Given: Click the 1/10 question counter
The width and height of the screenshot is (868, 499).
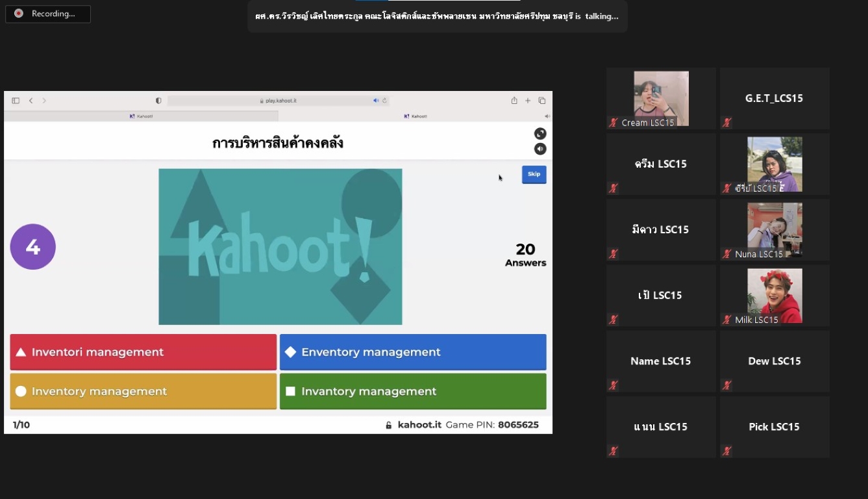Looking at the screenshot, I should pos(21,425).
